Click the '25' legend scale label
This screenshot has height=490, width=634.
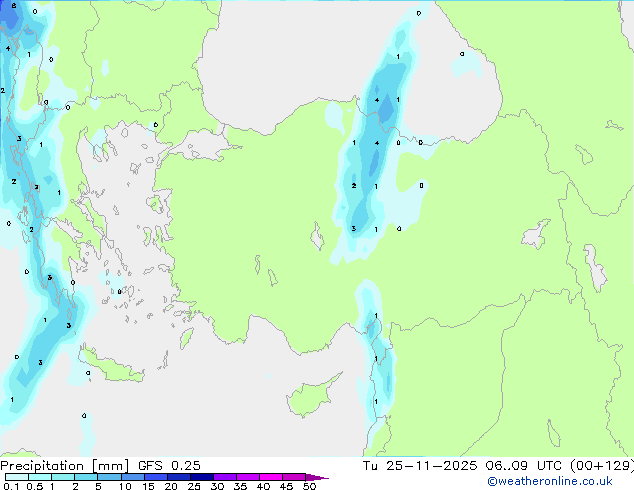click(x=194, y=486)
